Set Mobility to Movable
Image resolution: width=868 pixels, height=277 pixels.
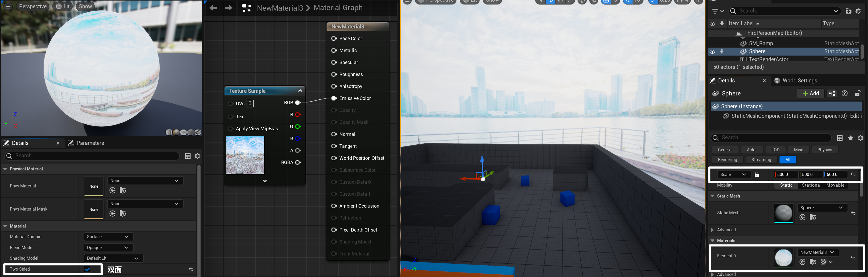click(x=835, y=186)
